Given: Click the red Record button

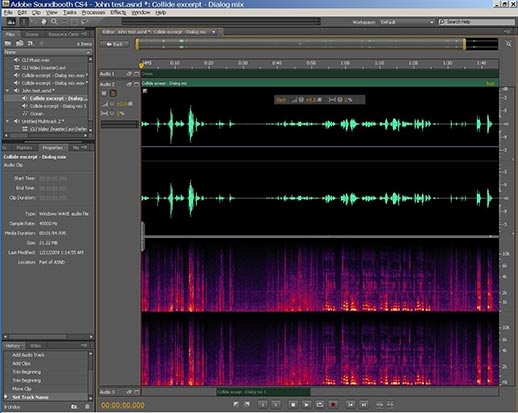Looking at the screenshot, I should pos(333,405).
